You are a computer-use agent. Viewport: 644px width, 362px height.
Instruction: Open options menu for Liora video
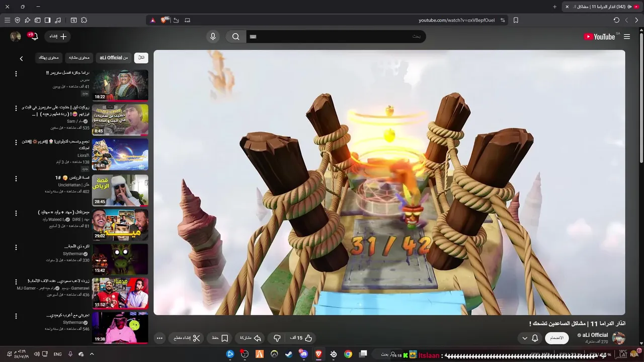click(x=16, y=143)
